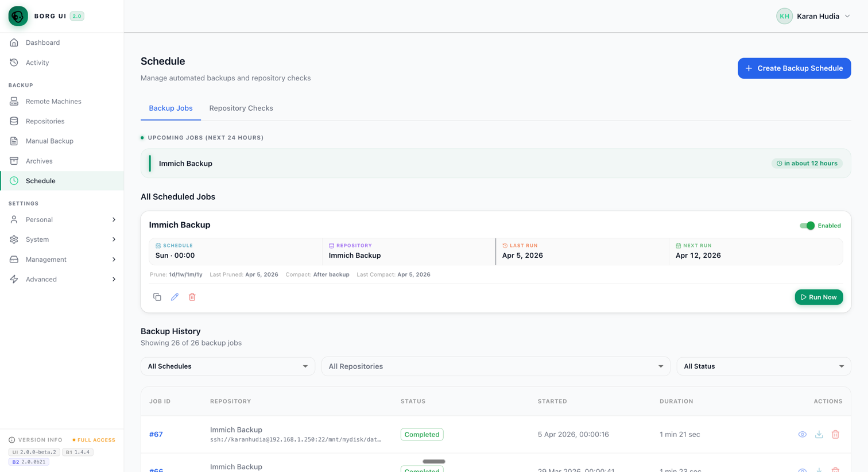Duplicate the Immich Backup schedule
The image size is (868, 472).
coord(157,297)
